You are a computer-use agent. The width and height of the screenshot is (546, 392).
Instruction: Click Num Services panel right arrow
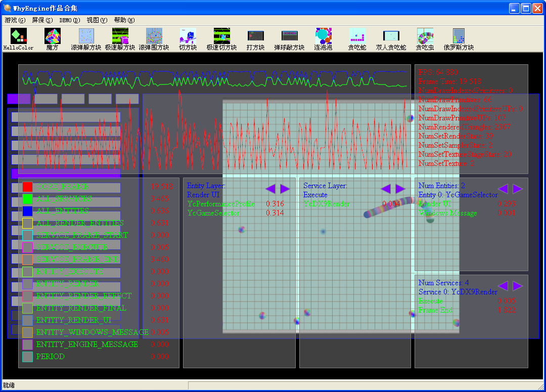pyautogui.click(x=518, y=286)
